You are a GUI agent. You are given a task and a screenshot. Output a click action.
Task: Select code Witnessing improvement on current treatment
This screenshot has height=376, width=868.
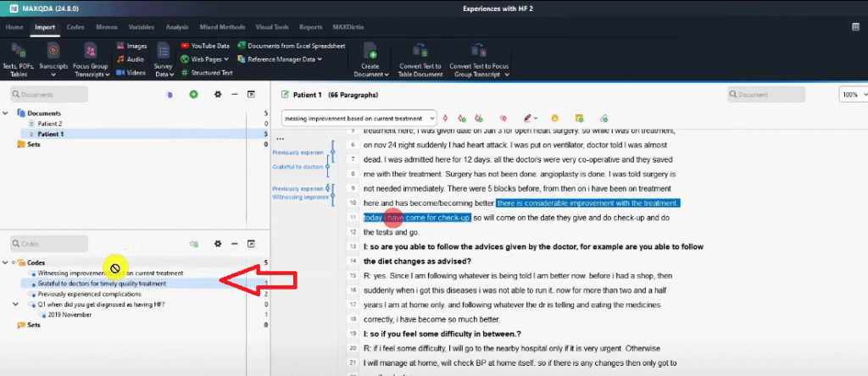pos(110,274)
